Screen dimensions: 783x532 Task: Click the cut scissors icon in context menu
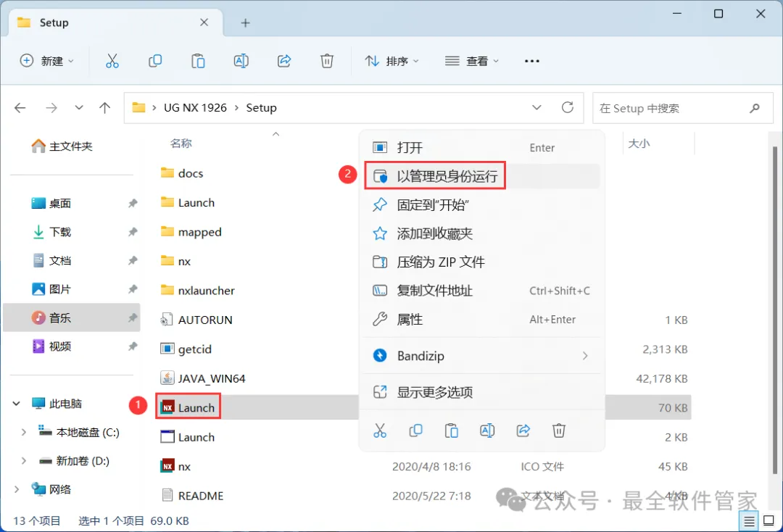pos(380,431)
